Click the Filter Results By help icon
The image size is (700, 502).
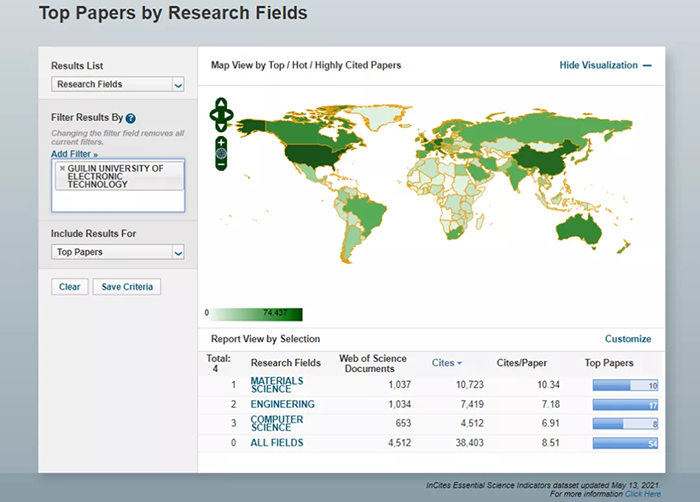tap(131, 118)
